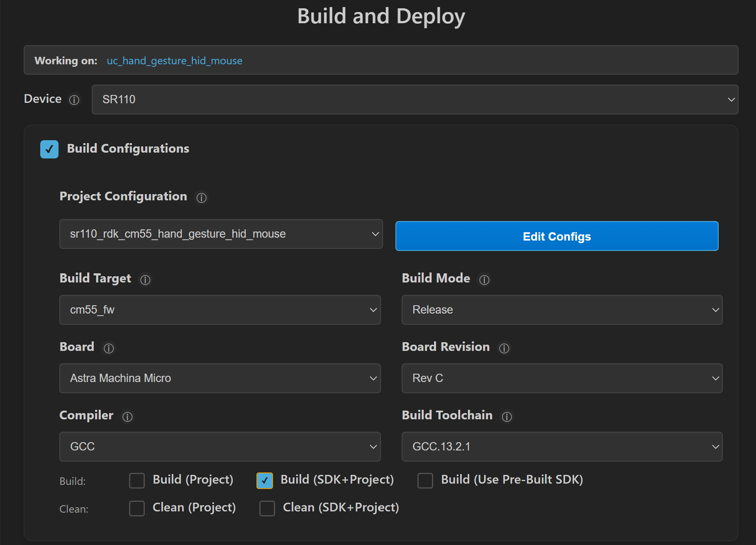Screen dimensions: 756x545
Task: Open the Build Mode dropdown showing Release
Action: [x=562, y=310]
